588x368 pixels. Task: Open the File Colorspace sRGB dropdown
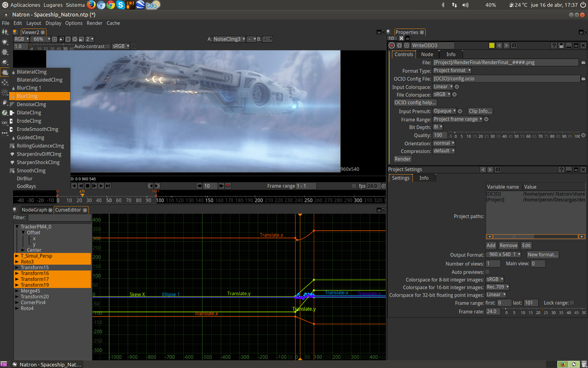[441, 95]
